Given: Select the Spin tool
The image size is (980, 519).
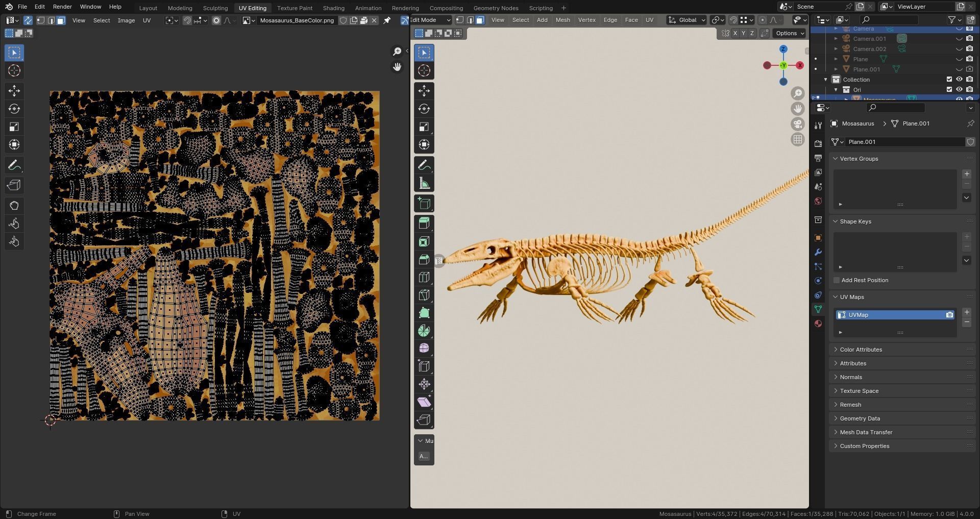Looking at the screenshot, I should point(424,331).
